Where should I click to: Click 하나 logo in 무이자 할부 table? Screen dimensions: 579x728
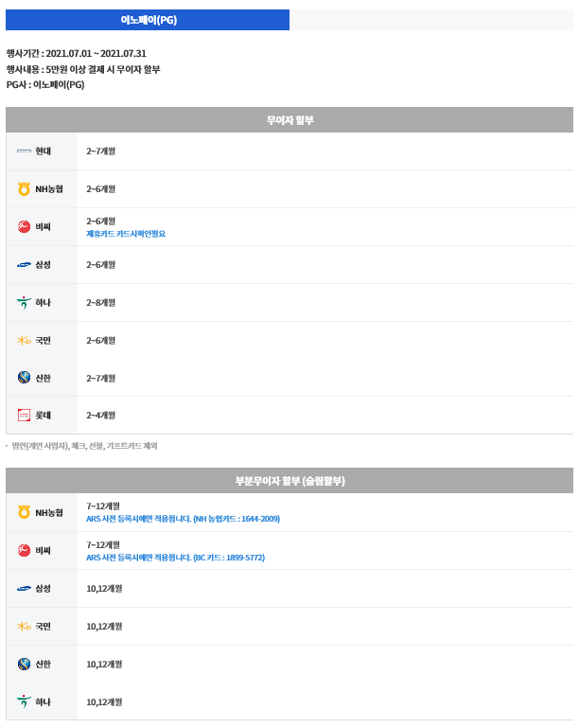click(25, 303)
